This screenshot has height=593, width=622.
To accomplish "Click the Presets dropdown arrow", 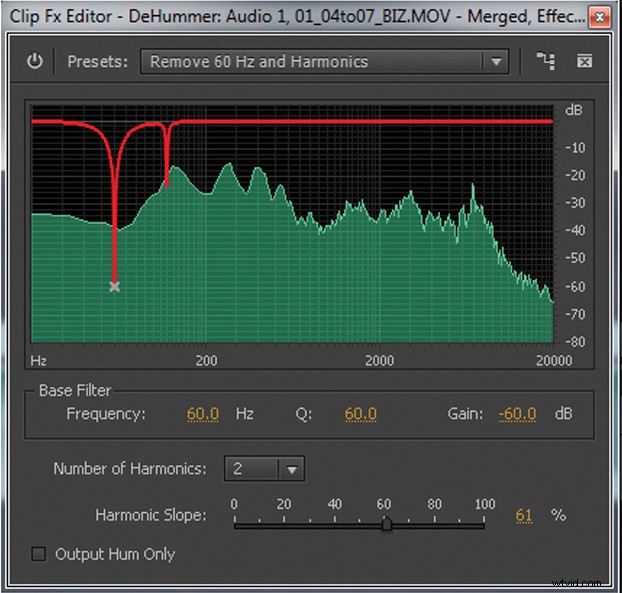I will tap(496, 61).
